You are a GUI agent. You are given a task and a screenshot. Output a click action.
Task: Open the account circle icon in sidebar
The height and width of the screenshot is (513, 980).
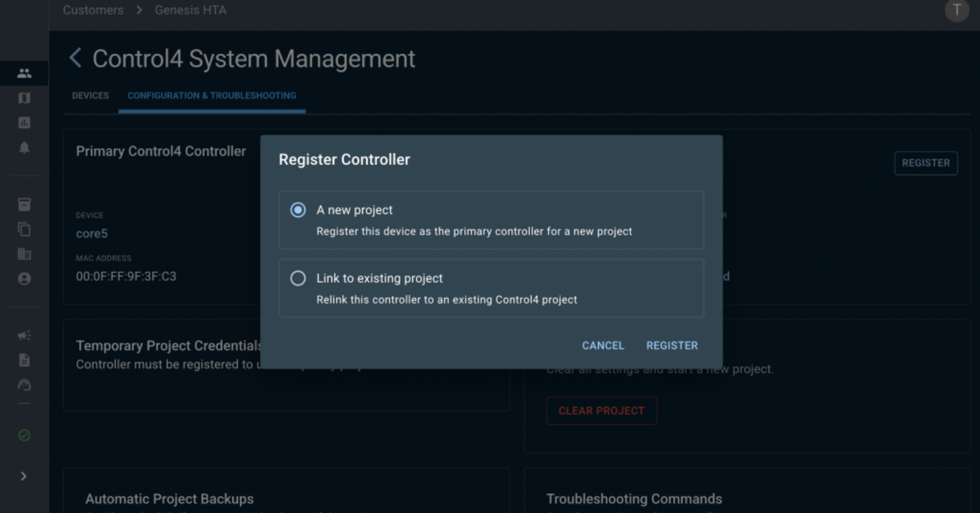24,279
